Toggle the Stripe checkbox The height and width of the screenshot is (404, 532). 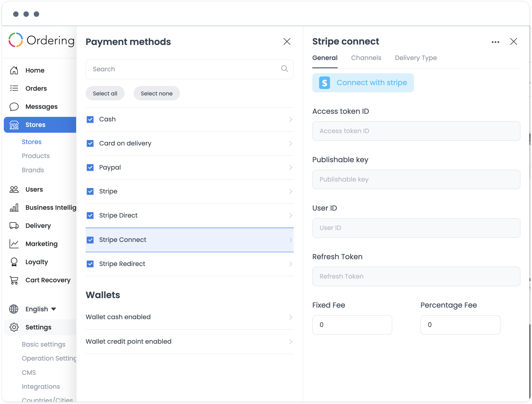coord(90,191)
